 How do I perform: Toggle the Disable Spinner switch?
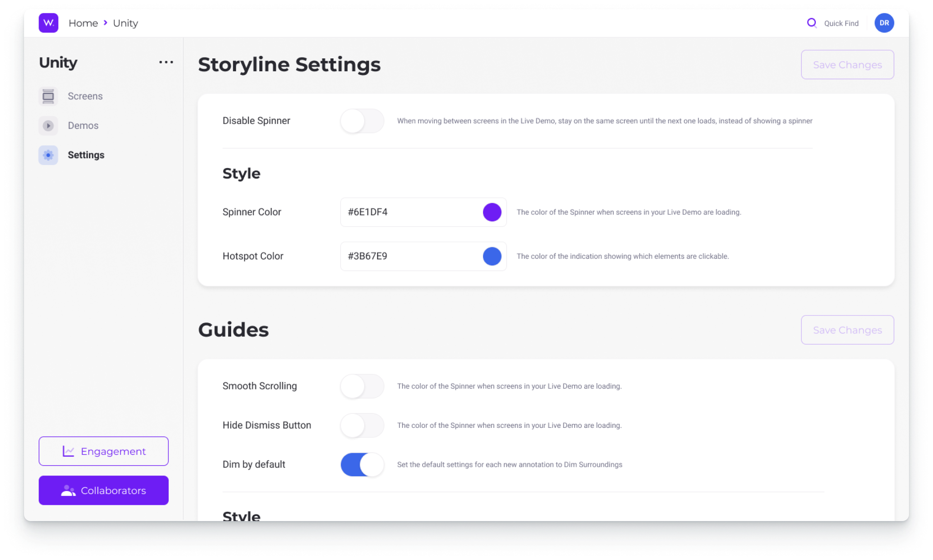(x=362, y=121)
